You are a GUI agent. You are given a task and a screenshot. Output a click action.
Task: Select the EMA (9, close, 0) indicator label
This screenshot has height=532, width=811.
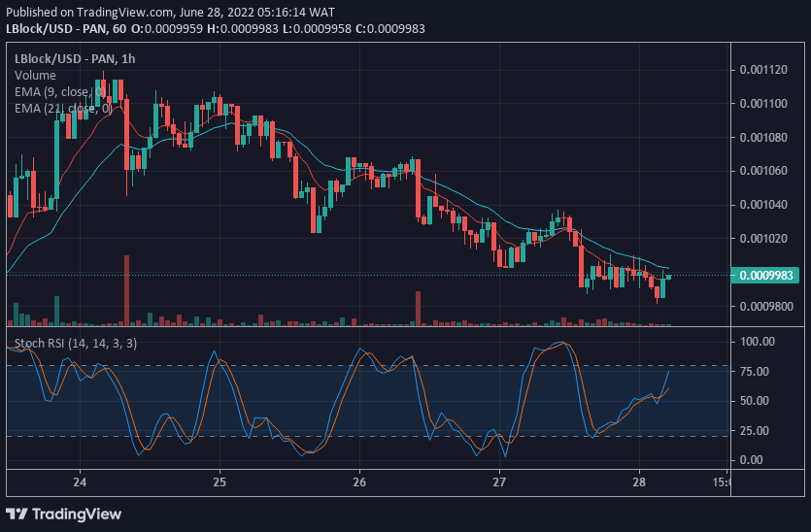point(60,92)
